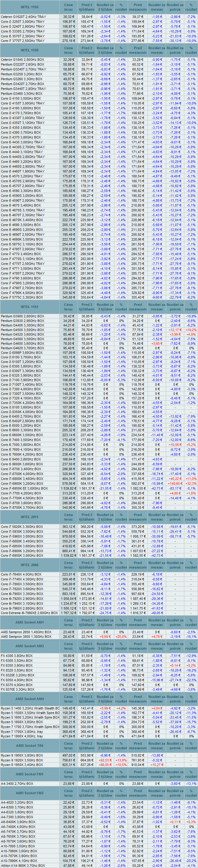Click the INTEL 1151 section header
The image size is (198, 868).
click(30, 307)
